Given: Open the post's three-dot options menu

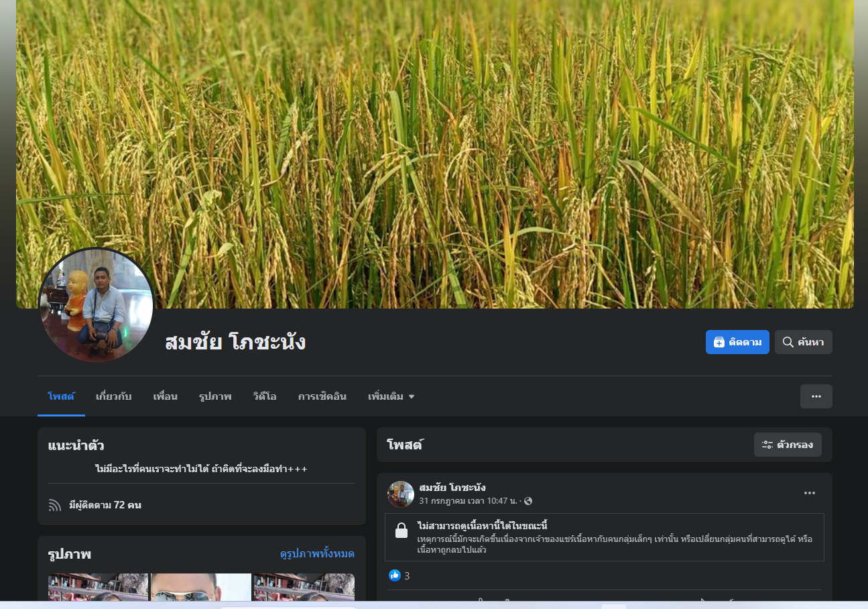Looking at the screenshot, I should (x=809, y=494).
